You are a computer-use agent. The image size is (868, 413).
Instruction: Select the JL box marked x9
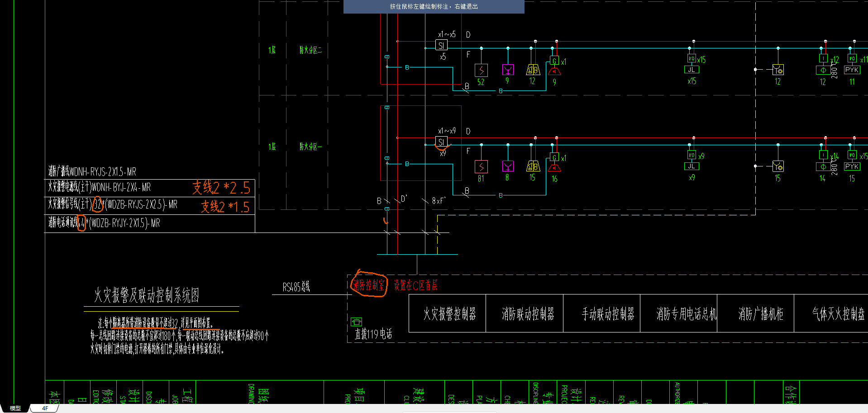[x=692, y=166]
